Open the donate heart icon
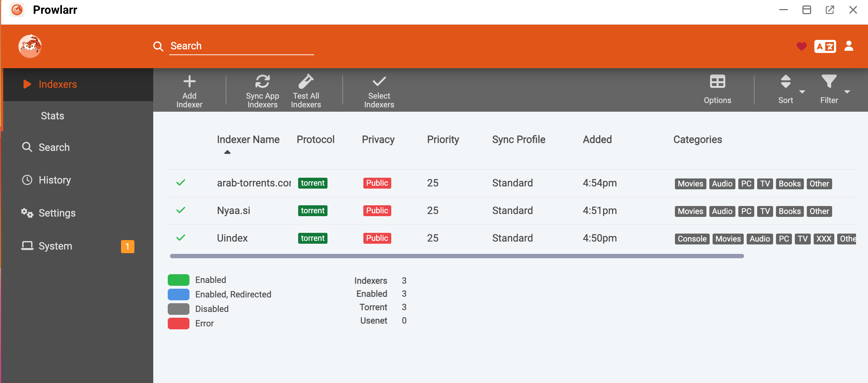The height and width of the screenshot is (383, 868). [801, 46]
